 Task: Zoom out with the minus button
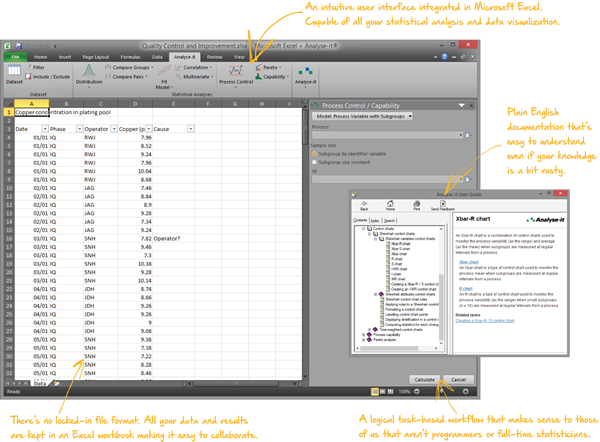pyautogui.click(x=417, y=391)
